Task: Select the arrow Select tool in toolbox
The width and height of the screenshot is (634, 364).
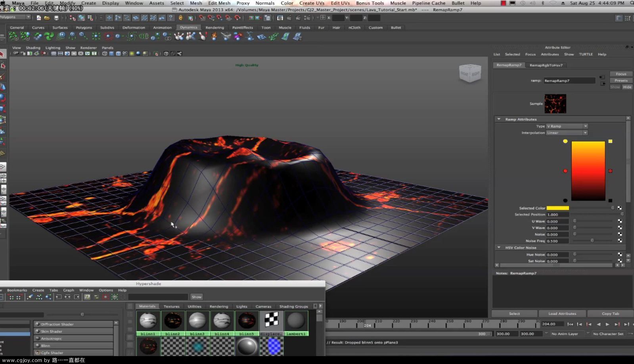Action: tap(2, 54)
